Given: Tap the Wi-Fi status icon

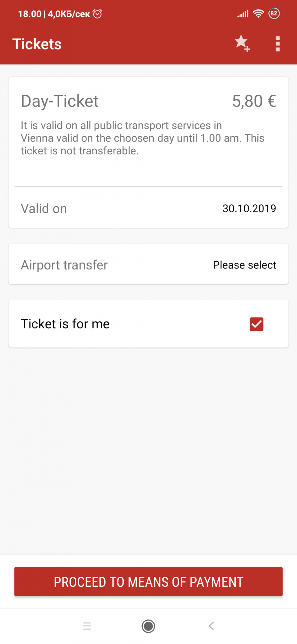Looking at the screenshot, I should pos(258,14).
